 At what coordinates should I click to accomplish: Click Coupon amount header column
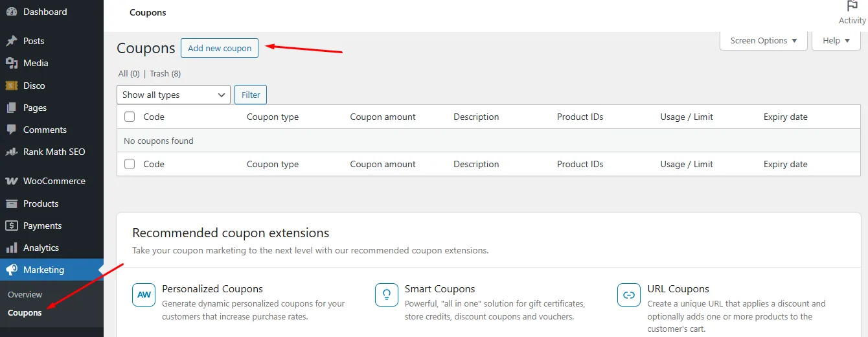tap(383, 117)
